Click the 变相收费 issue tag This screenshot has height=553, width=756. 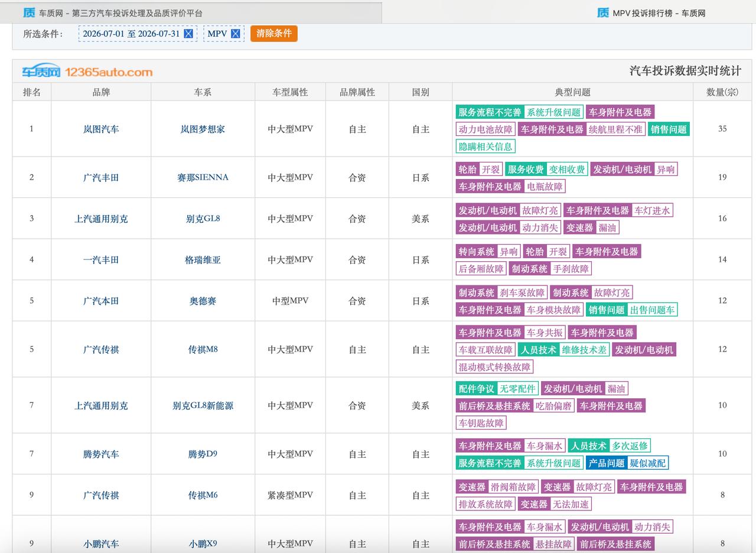coord(566,170)
